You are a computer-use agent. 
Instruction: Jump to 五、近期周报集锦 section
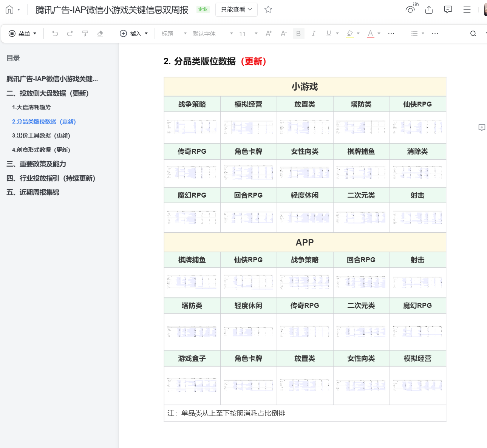[33, 192]
